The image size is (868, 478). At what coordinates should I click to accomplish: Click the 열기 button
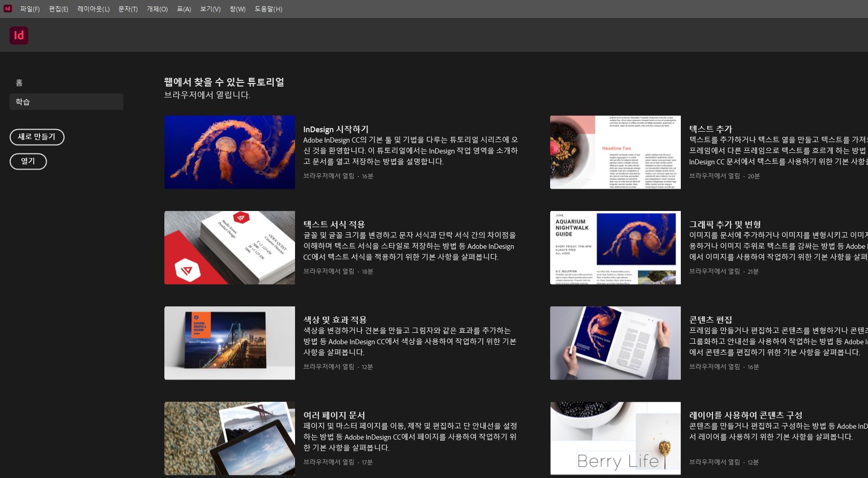coord(28,161)
